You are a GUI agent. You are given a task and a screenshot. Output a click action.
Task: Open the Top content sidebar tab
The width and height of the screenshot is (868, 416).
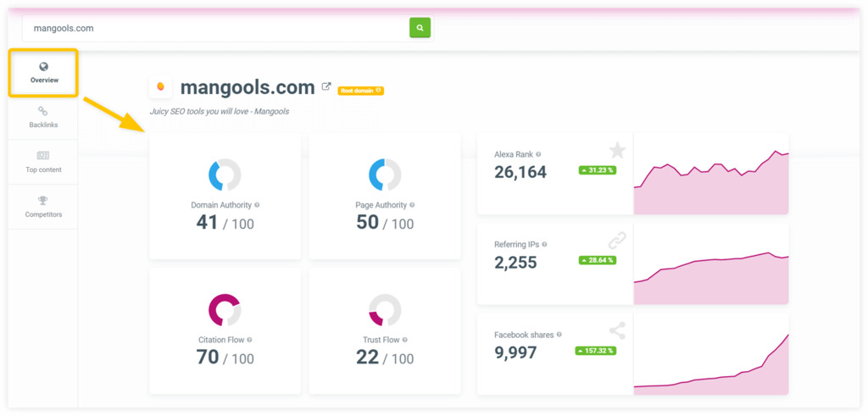[43, 162]
